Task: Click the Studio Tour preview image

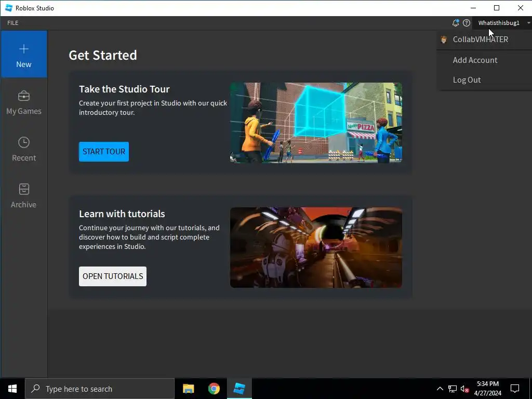Action: coord(316,123)
